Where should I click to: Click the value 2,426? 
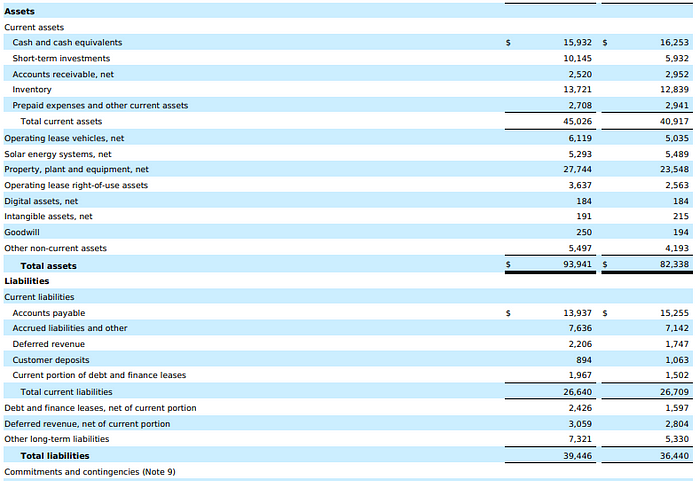click(x=580, y=408)
